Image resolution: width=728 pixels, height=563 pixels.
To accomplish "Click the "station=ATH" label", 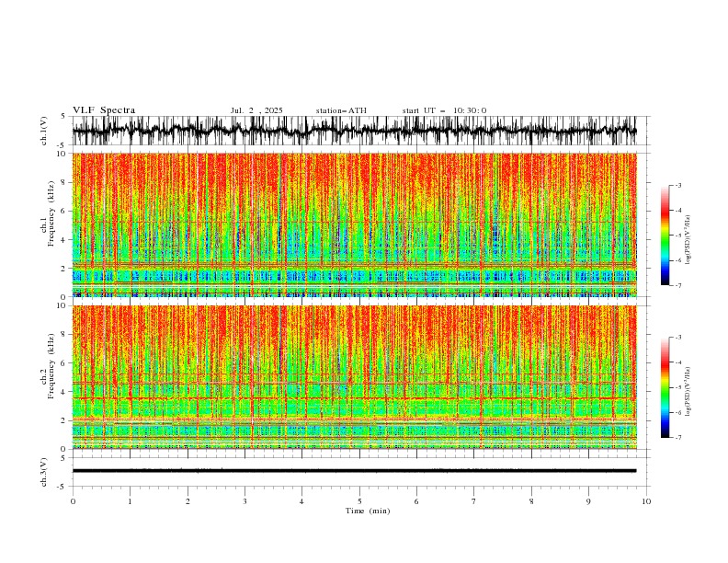I will tap(341, 110).
